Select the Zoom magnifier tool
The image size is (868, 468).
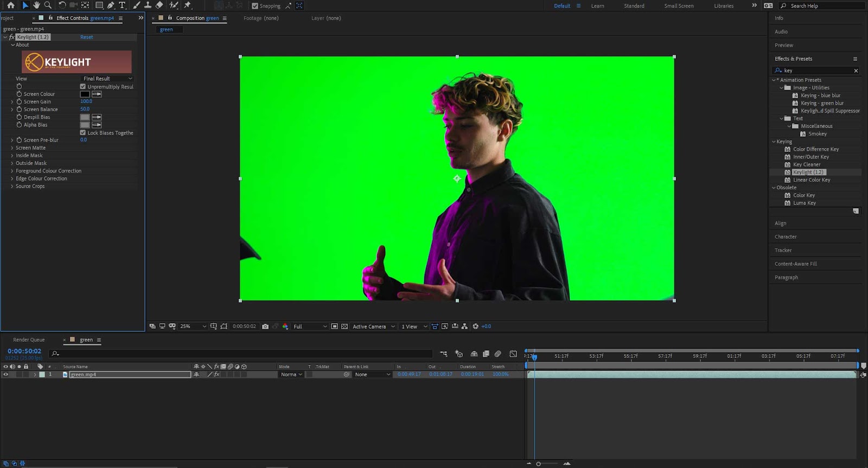point(48,5)
